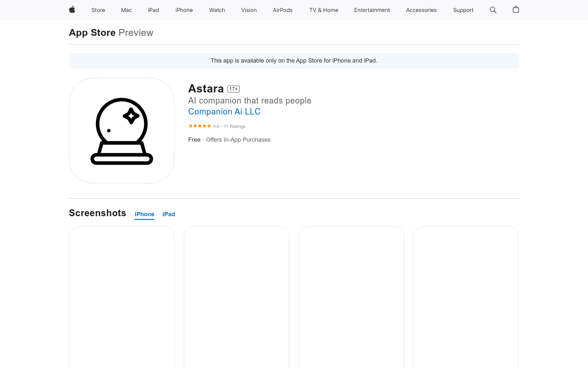Switch to the iPad screenshots tab

[169, 214]
